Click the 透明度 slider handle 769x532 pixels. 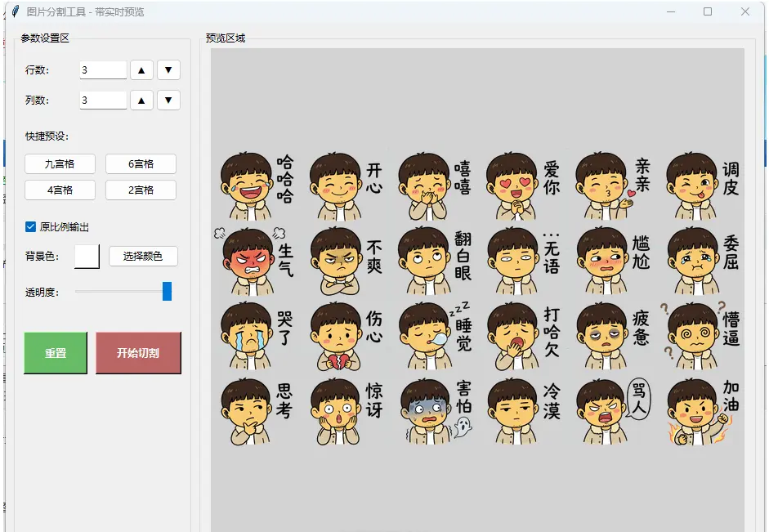pos(168,292)
